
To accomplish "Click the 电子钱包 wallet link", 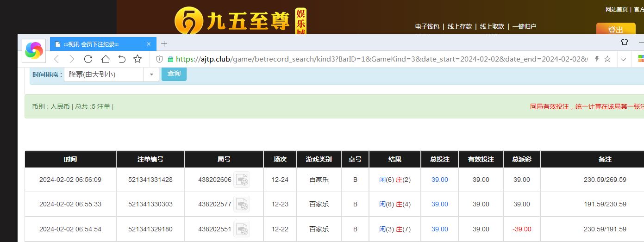I will pyautogui.click(x=427, y=26).
